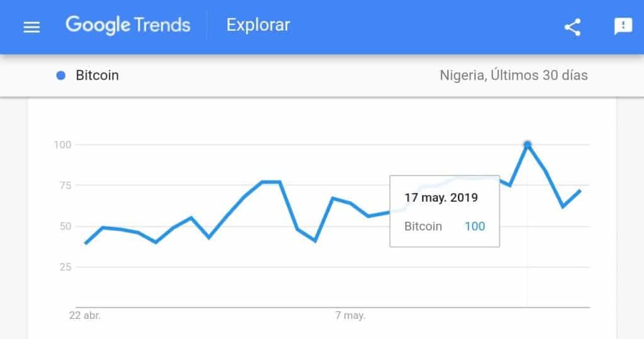Click the blue Bitcoin color dot
The width and height of the screenshot is (644, 339).
[61, 76]
